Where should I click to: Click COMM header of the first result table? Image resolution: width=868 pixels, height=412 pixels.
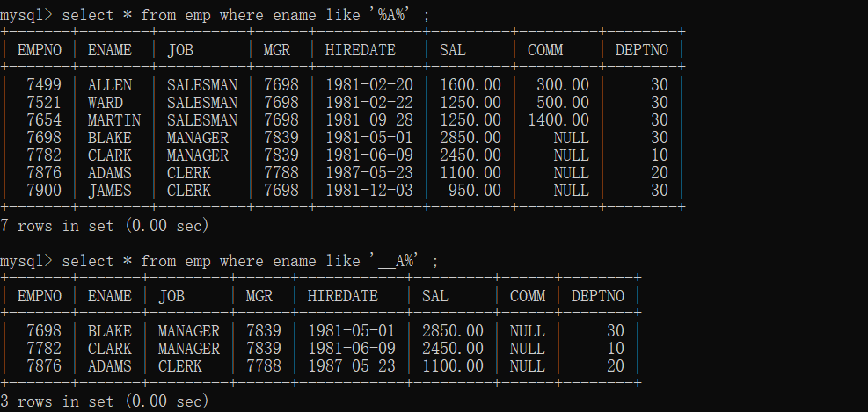tap(545, 50)
